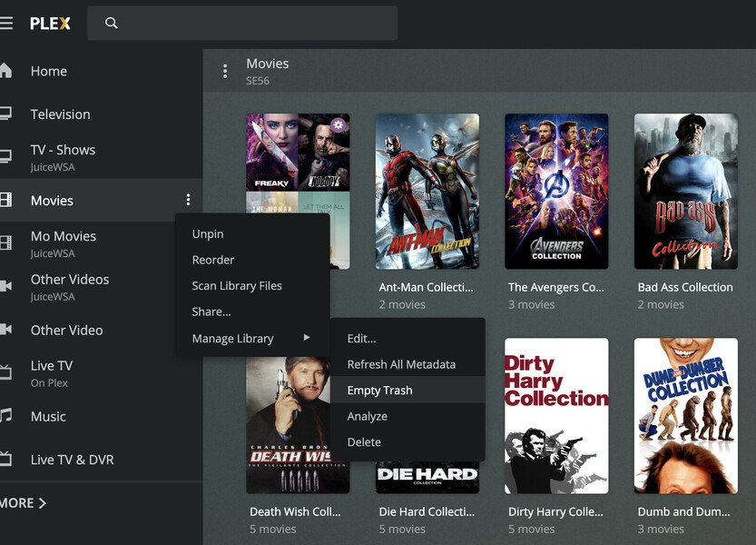Choose Edit... in submenu
The image size is (756, 545).
361,339
